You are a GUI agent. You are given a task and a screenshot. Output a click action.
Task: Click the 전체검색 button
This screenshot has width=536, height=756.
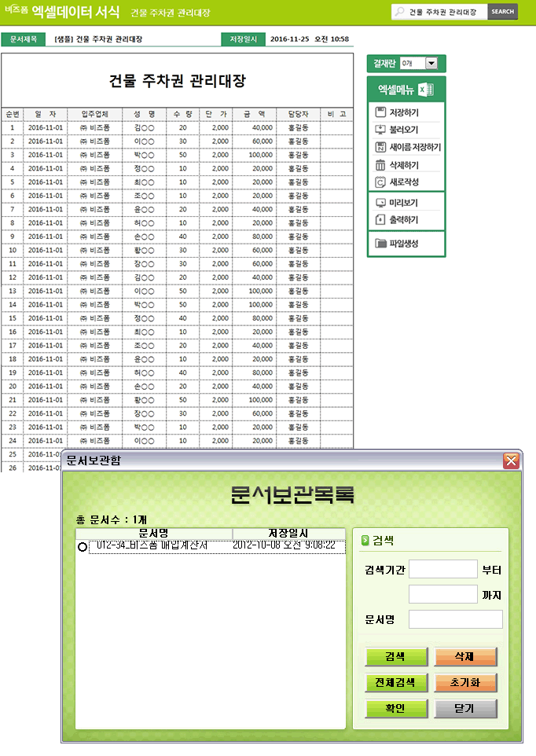pos(396,683)
